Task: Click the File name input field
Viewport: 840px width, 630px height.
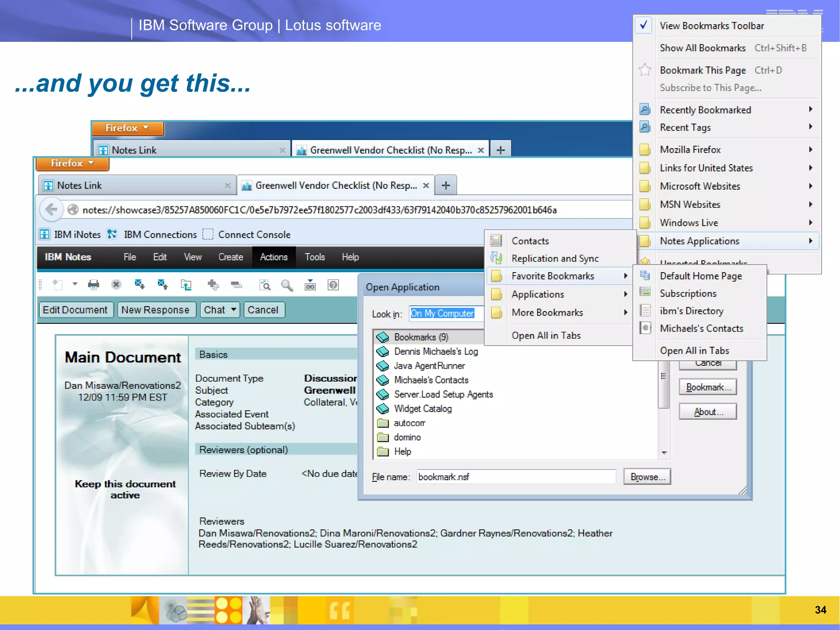Action: point(516,477)
